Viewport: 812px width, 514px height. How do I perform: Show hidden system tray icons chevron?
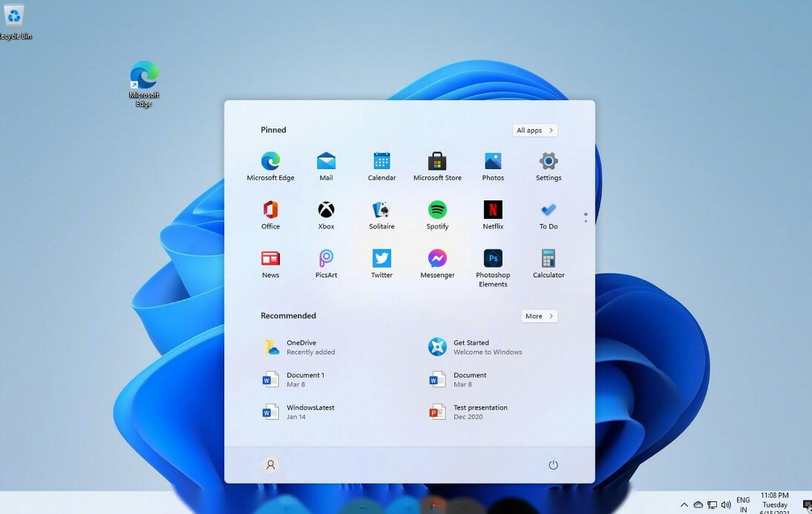click(684, 505)
